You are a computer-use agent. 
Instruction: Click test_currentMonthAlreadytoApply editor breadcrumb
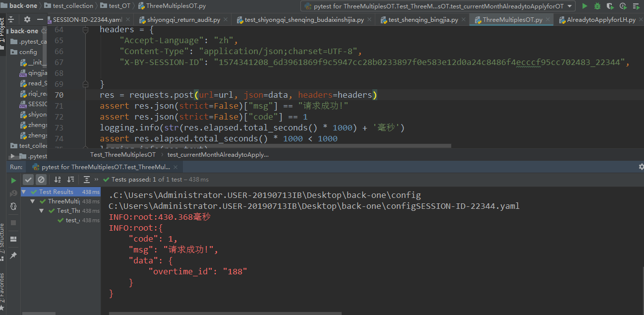pos(218,155)
